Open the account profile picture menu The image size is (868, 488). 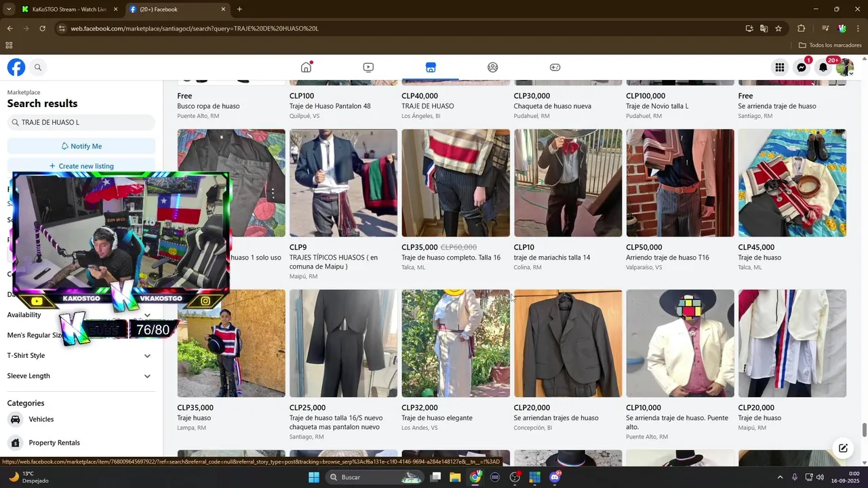click(x=845, y=67)
